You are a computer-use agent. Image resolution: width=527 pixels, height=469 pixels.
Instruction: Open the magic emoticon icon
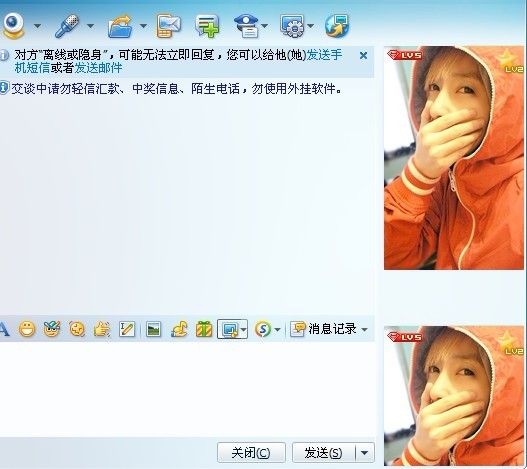(x=52, y=329)
